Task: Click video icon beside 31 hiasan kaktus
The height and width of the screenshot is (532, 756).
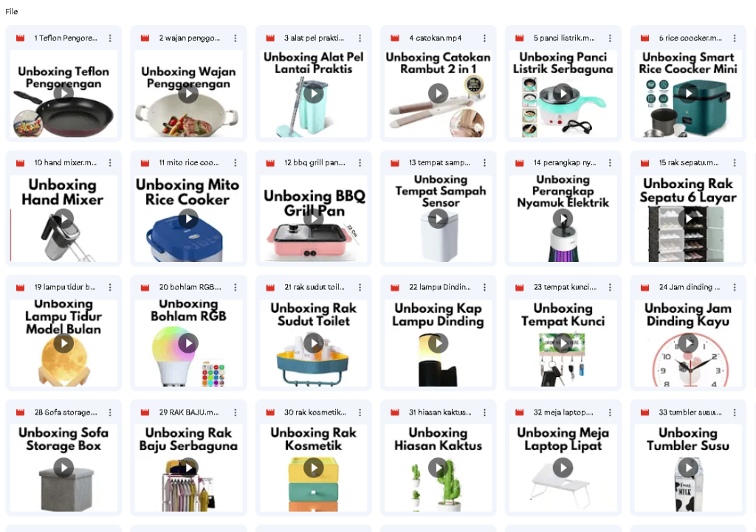Action: point(395,412)
